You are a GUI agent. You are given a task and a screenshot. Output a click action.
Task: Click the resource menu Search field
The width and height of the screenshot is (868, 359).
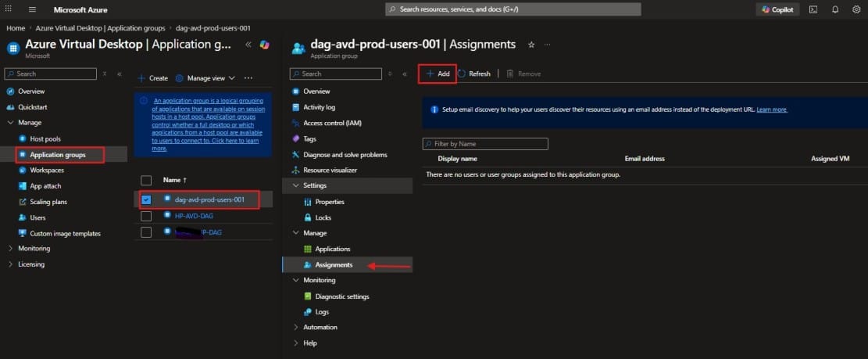click(336, 74)
